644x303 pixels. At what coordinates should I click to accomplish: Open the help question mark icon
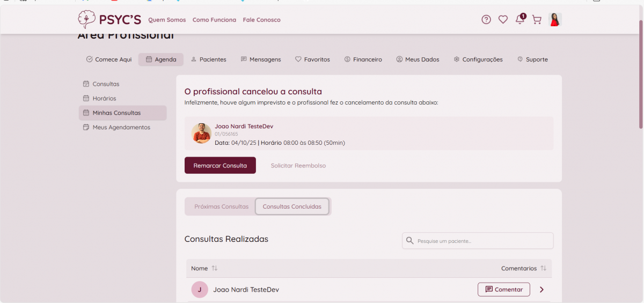click(486, 20)
